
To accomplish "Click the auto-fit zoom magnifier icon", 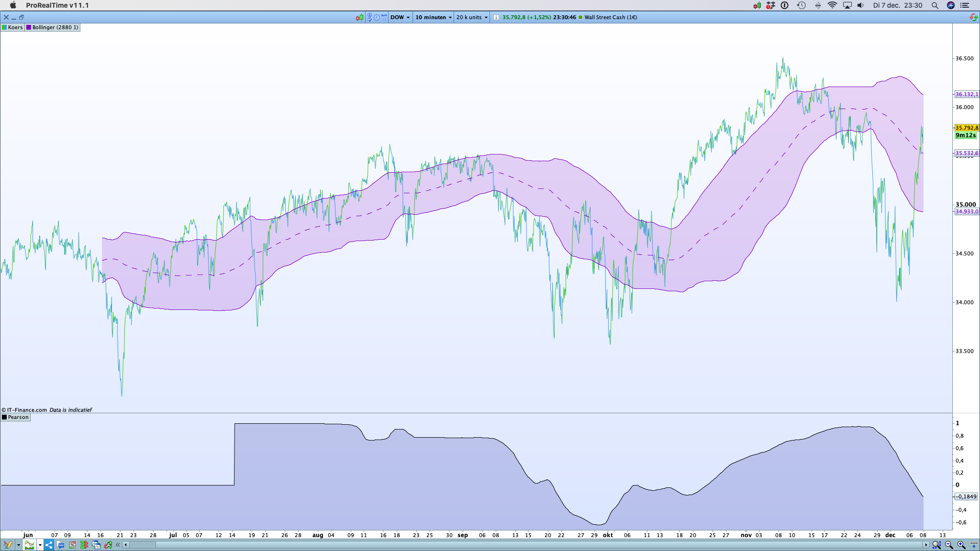I will point(936,545).
